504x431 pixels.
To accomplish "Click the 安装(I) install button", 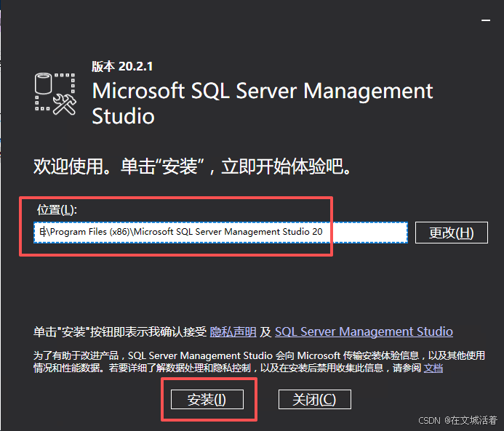I will point(207,399).
